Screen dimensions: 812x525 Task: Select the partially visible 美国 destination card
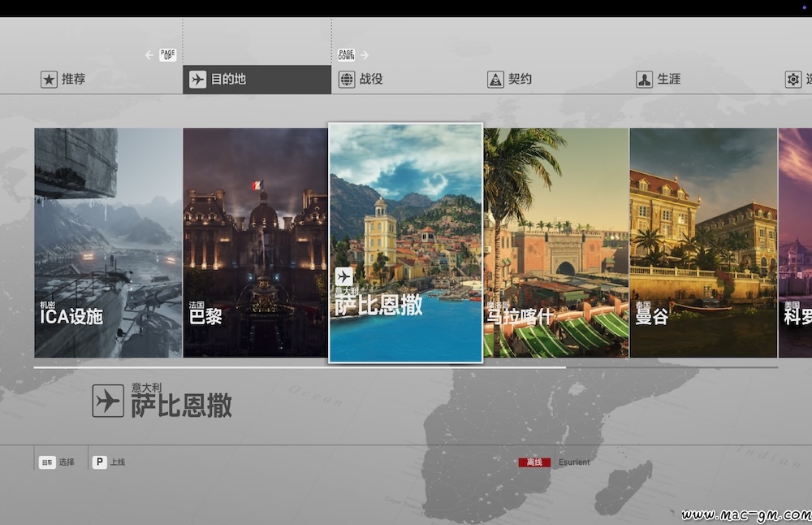tap(795, 242)
